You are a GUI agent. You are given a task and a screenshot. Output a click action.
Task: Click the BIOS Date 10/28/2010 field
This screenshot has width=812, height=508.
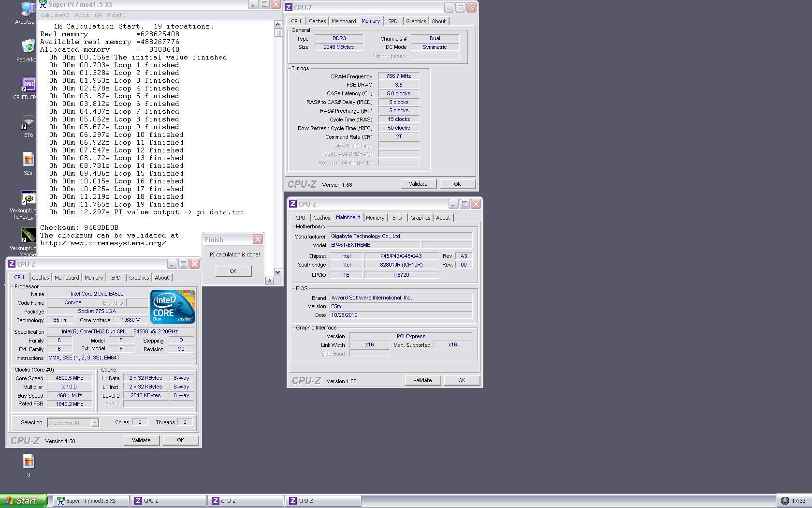[401, 315]
